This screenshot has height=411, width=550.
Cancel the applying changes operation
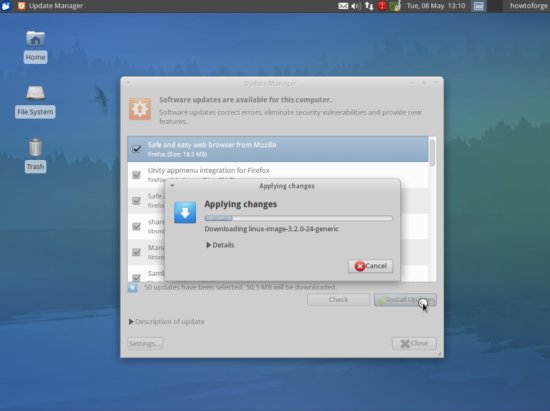tap(370, 266)
